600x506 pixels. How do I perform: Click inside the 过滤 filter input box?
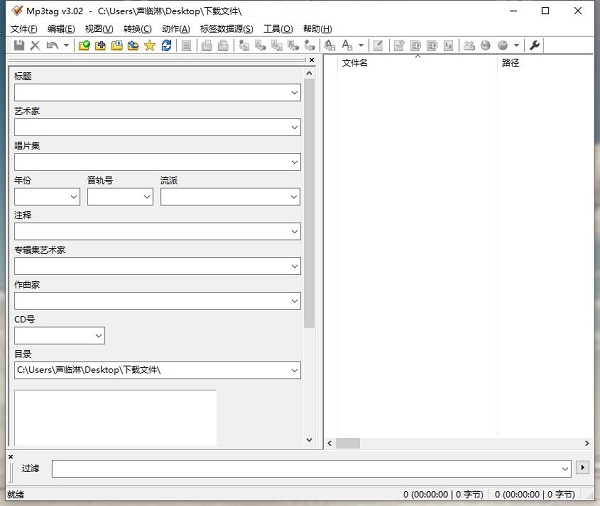pos(311,469)
